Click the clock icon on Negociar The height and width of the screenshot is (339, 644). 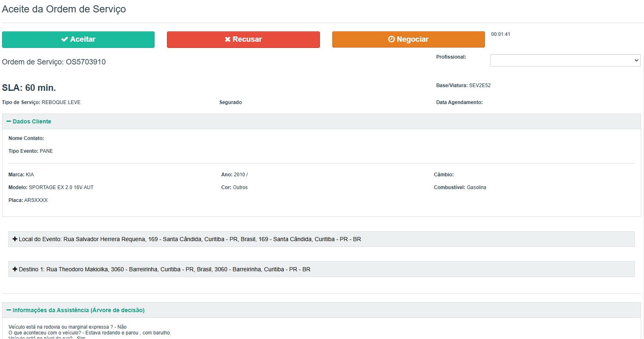tap(391, 39)
